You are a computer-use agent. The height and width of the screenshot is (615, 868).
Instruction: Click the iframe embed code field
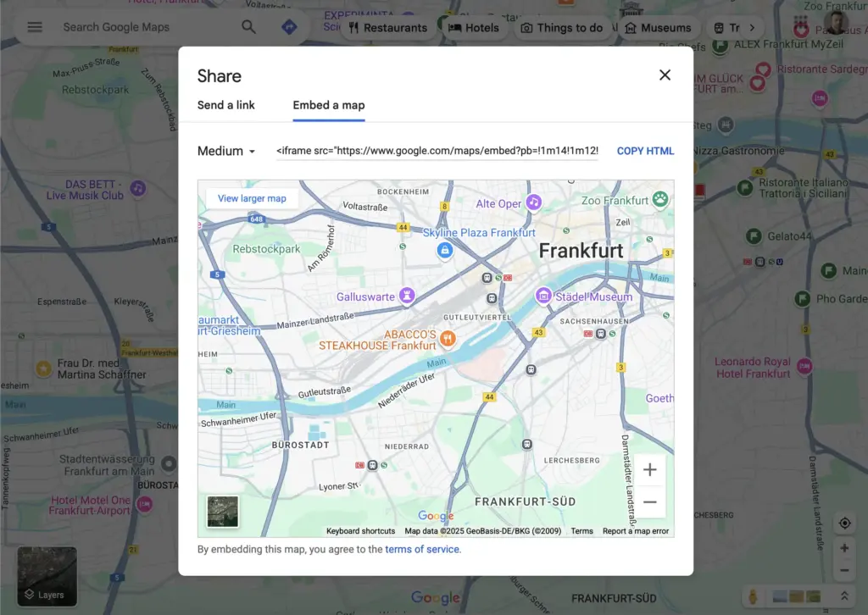click(x=437, y=151)
